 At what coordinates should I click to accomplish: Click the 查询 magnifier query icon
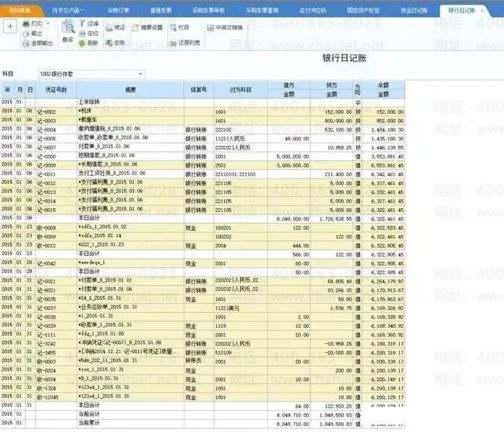point(68,27)
